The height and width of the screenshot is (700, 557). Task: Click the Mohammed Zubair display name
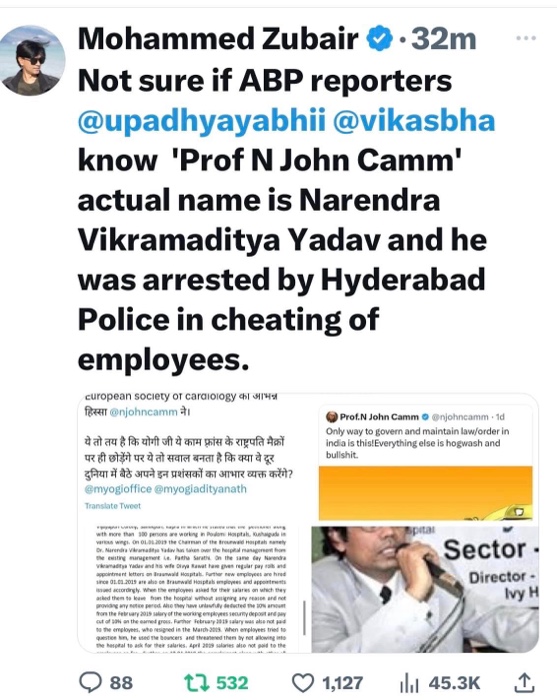(x=218, y=39)
